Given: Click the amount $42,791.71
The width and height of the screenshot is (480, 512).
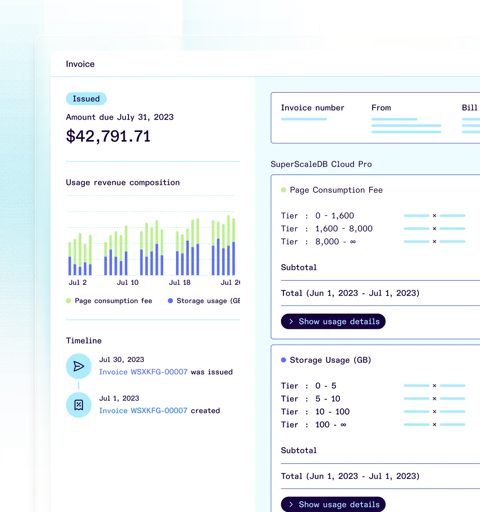Looking at the screenshot, I should (108, 136).
